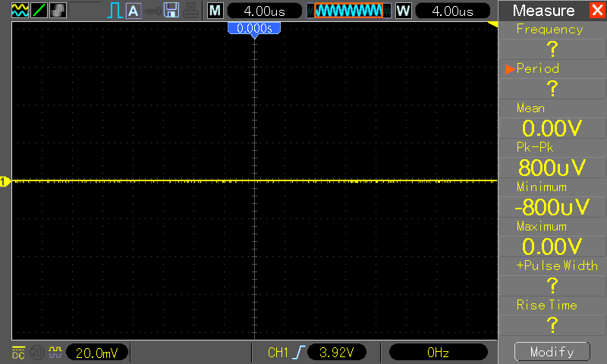
Task: Click the printer icon
Action: pos(191,11)
